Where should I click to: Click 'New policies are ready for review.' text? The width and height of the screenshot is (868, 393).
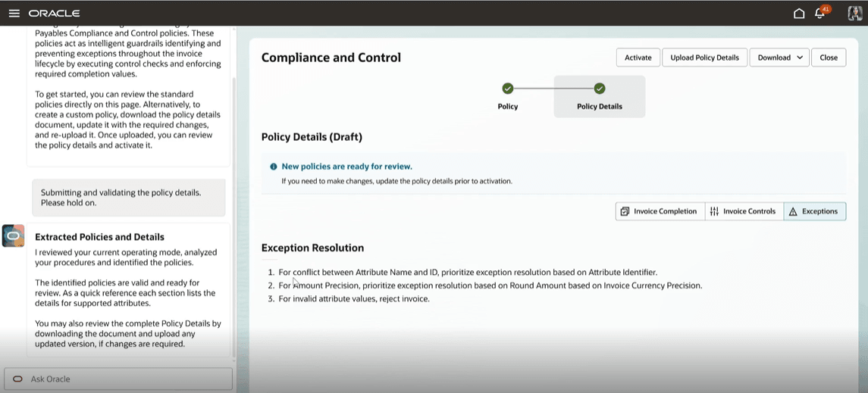tap(347, 167)
